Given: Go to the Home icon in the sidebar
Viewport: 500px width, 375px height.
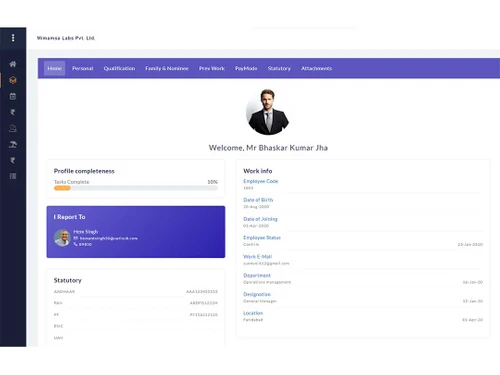Looking at the screenshot, I should click(13, 64).
